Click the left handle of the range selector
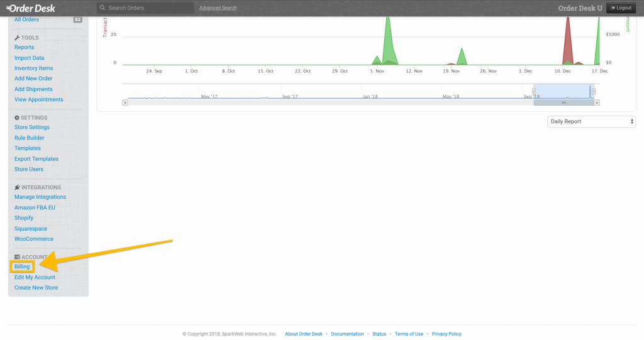 (533, 91)
